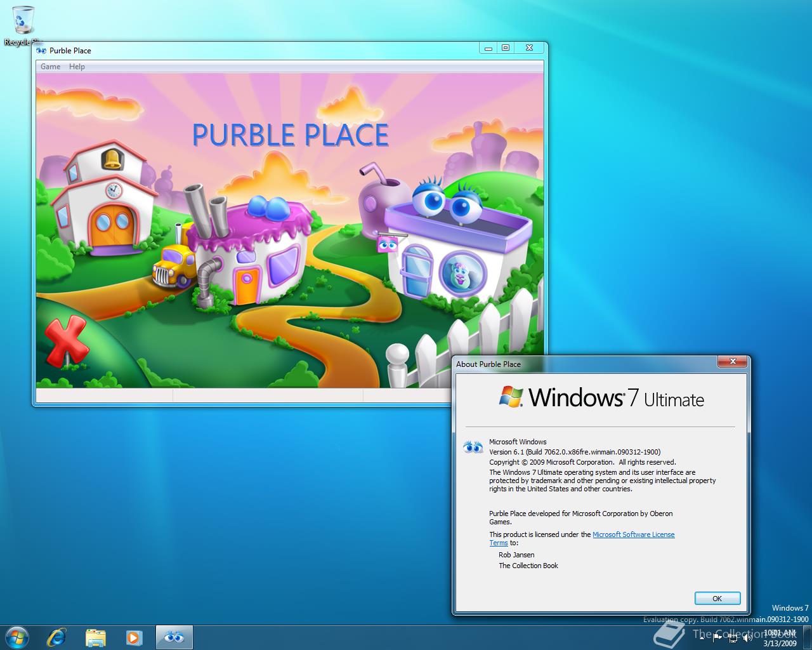The width and height of the screenshot is (812, 650).
Task: Click 'The Collection Book' in the About dialog
Action: coord(528,566)
